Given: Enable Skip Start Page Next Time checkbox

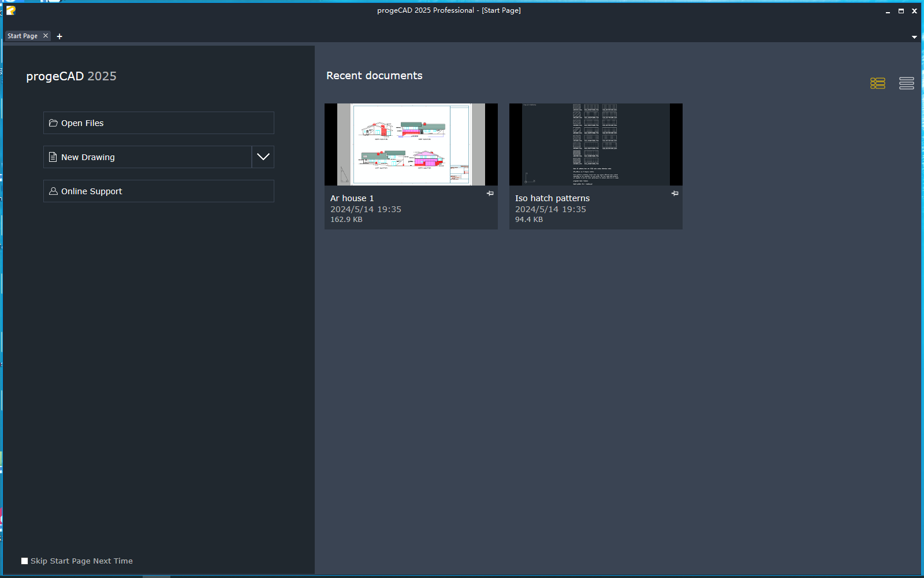Looking at the screenshot, I should point(24,561).
